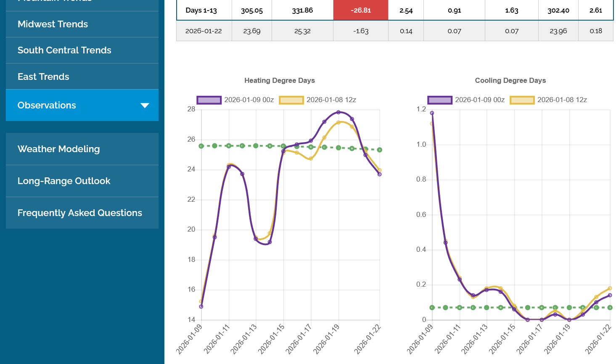
Task: Click the Heating chart peak point at 2026-01-19
Action: pyautogui.click(x=338, y=112)
